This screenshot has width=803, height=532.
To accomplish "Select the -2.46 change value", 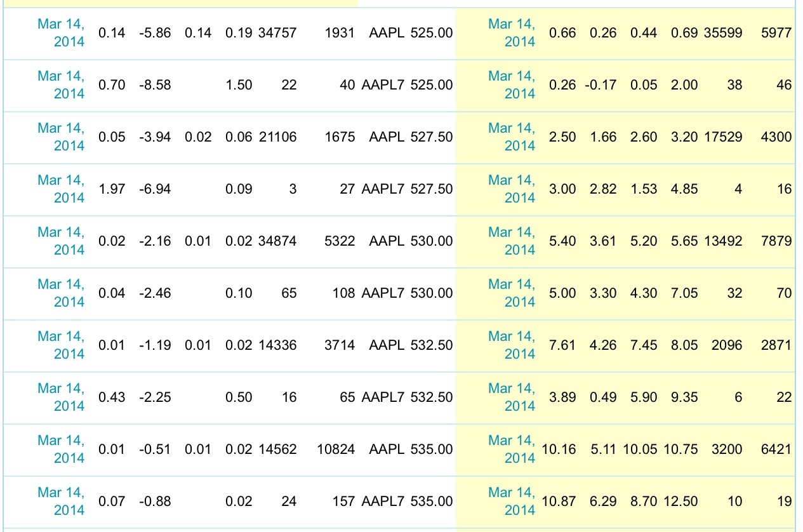I will (155, 293).
